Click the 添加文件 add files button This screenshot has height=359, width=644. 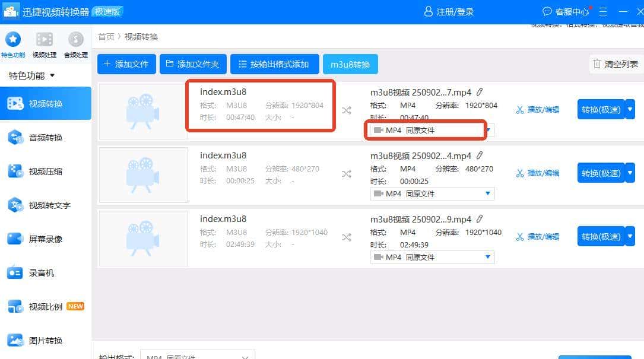[x=126, y=63]
